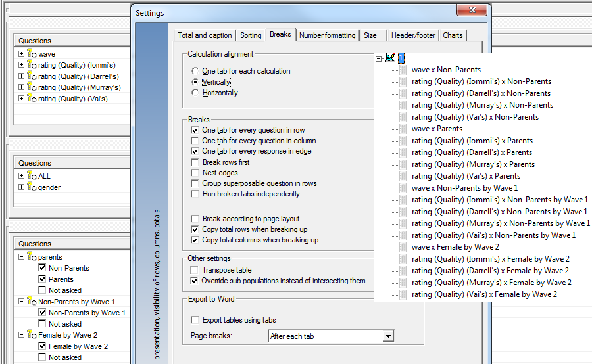Screen dimensions: 592x364
Task: Click table icon for rating (Quality) (Darrell's) x Parents
Action: [x=403, y=152]
